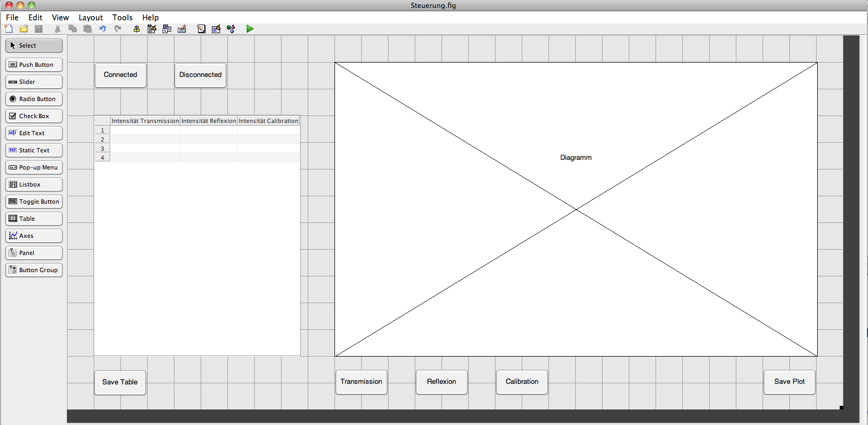The height and width of the screenshot is (425, 868).
Task: Open the Align Objects tool
Action: (x=136, y=29)
